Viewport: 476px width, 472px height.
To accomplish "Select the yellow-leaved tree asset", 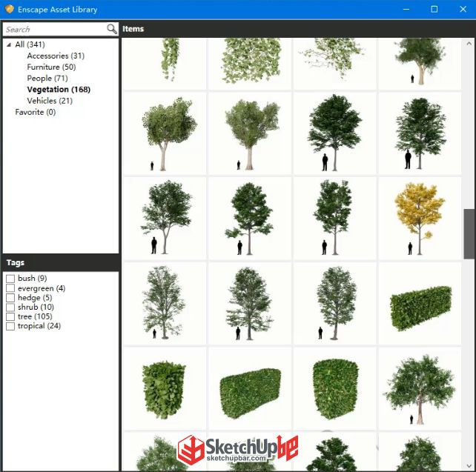I will pos(420,219).
